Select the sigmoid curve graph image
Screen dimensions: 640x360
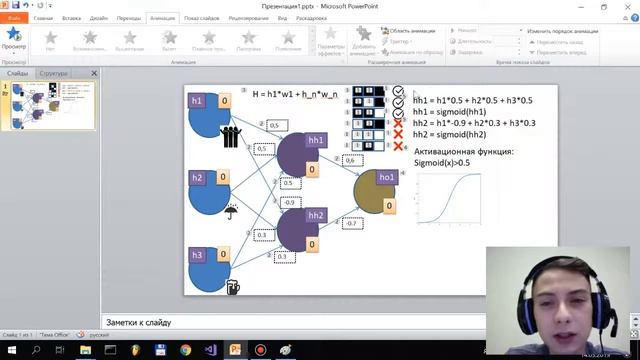click(449, 199)
